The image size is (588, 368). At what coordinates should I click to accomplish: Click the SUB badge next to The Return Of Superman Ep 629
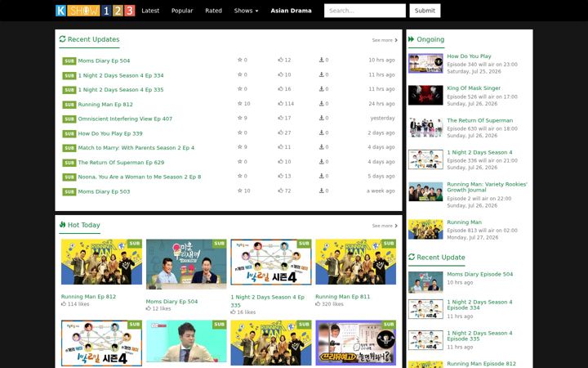click(x=69, y=163)
